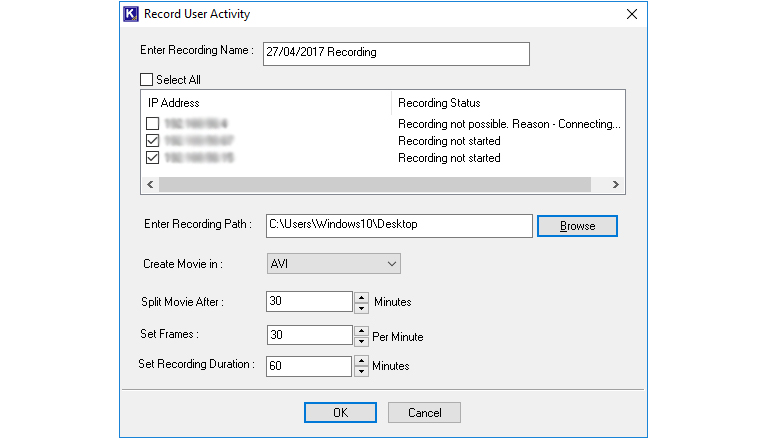The width and height of the screenshot is (768, 438).
Task: Tick the Select All checkbox
Action: (146, 79)
